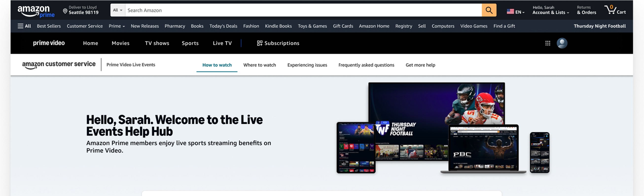Expand the All search category dropdown

click(118, 10)
